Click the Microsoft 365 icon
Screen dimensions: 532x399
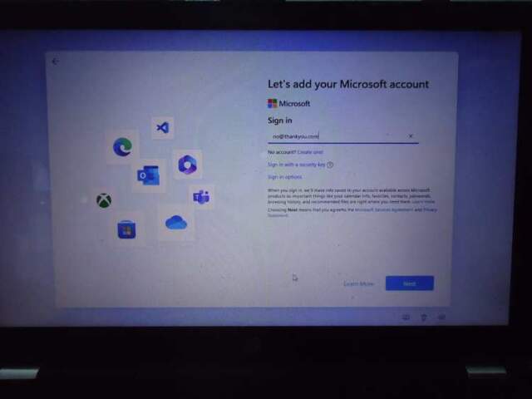click(187, 165)
